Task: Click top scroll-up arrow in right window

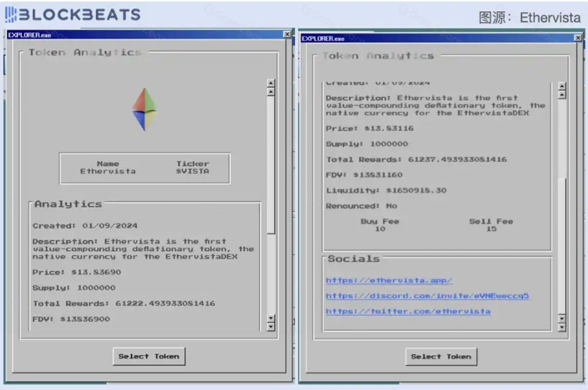Action: pyautogui.click(x=562, y=86)
